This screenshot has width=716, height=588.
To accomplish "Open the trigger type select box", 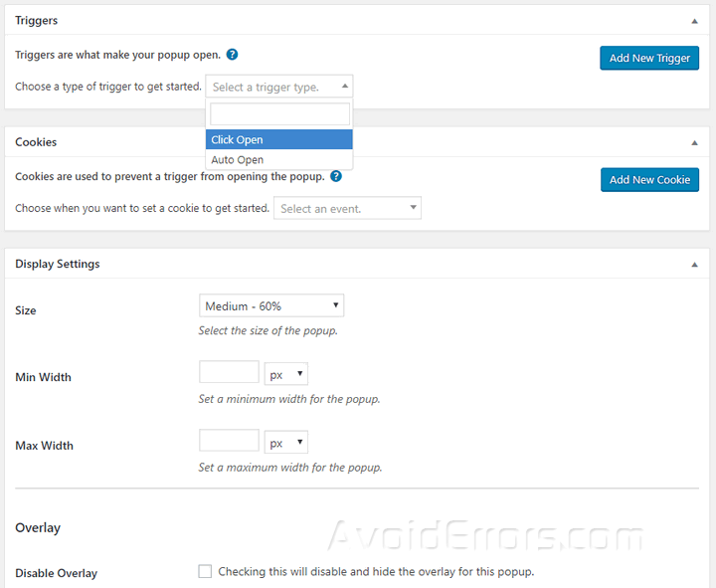I will tap(278, 87).
